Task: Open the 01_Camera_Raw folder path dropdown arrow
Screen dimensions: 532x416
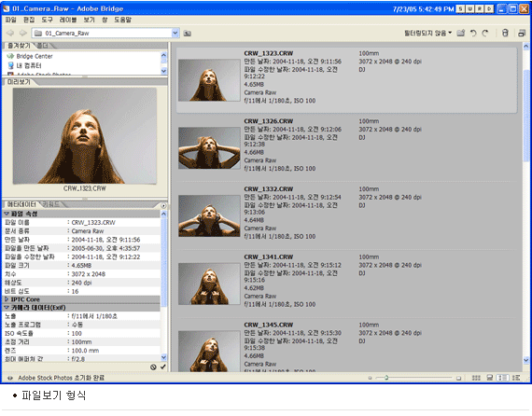Action: pos(175,33)
